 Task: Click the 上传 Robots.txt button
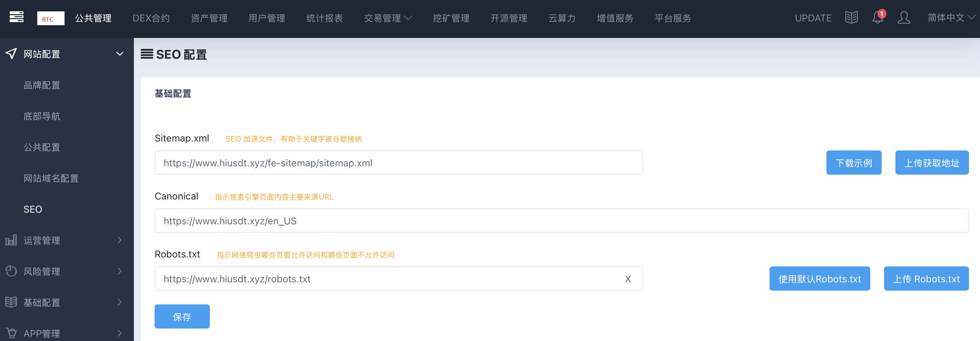pos(927,279)
